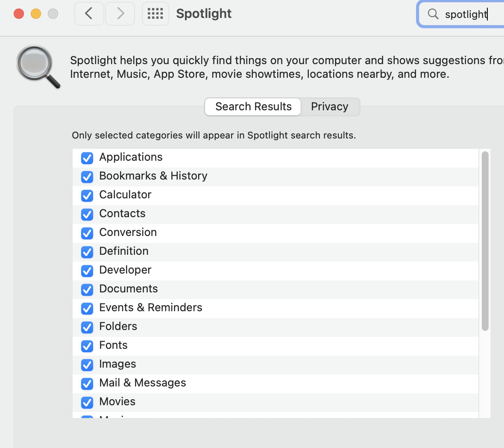Uncheck the Applications category

pyautogui.click(x=87, y=158)
